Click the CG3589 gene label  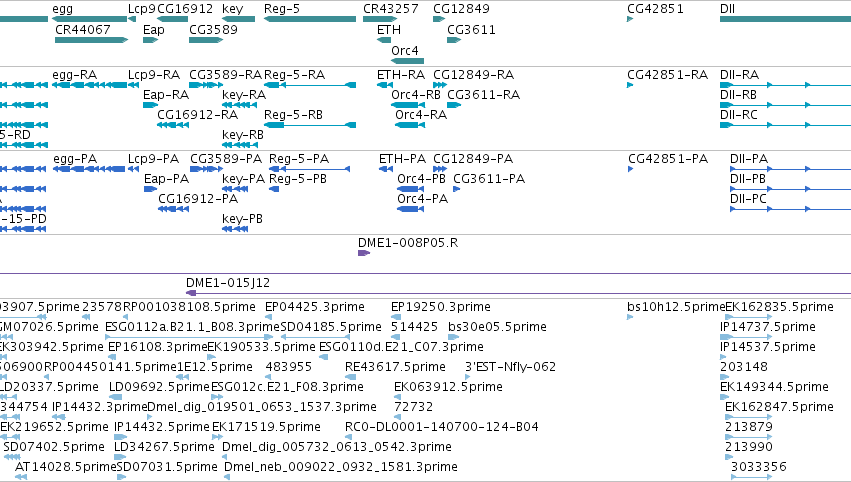(x=213, y=30)
